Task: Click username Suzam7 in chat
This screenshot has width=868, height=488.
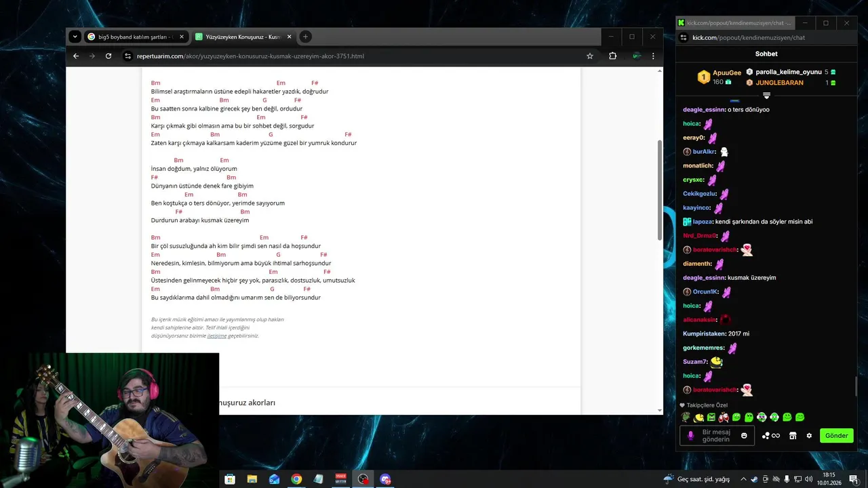Action: pyautogui.click(x=695, y=362)
